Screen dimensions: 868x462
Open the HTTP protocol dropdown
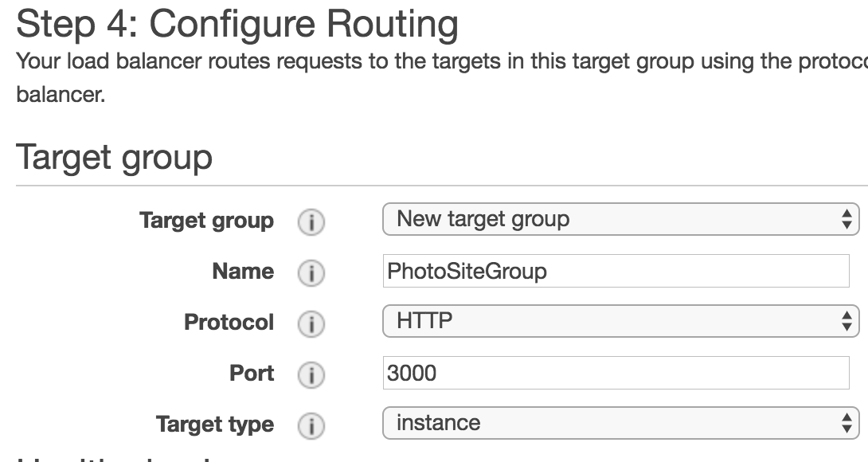pos(620,321)
